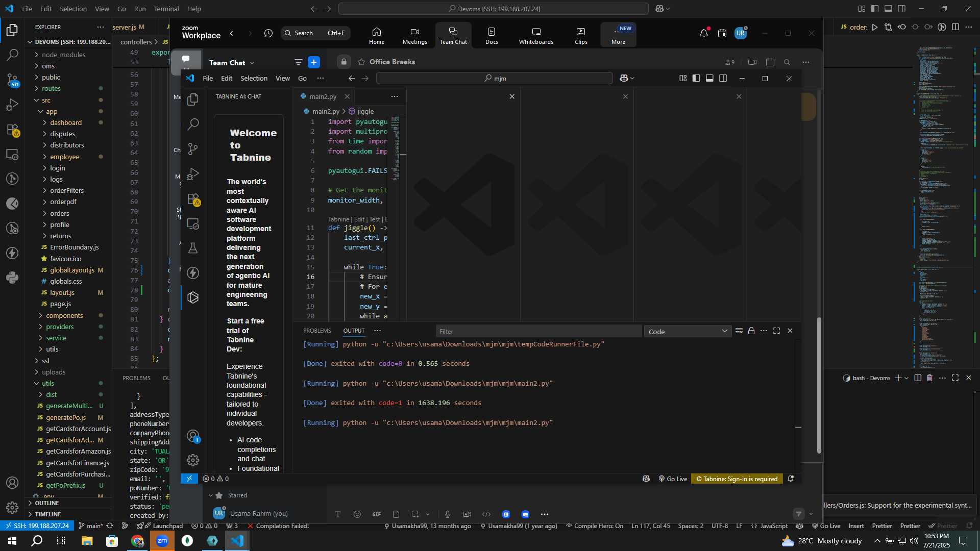
Task: Open Zoom history clock icon
Action: (x=268, y=33)
